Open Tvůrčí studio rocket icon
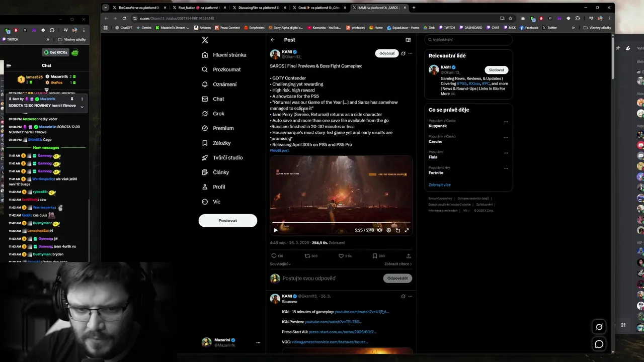 tap(205, 157)
